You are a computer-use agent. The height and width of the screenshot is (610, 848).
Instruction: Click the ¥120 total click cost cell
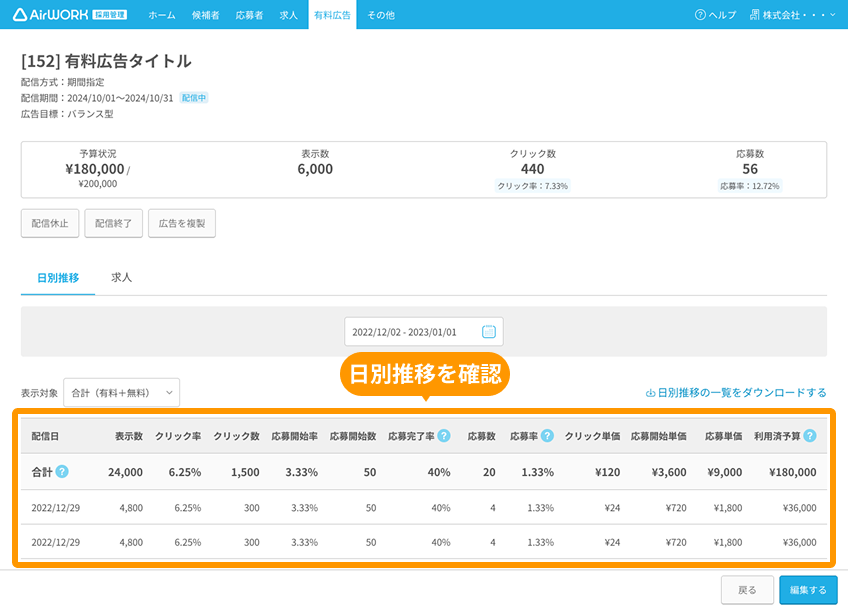click(608, 472)
